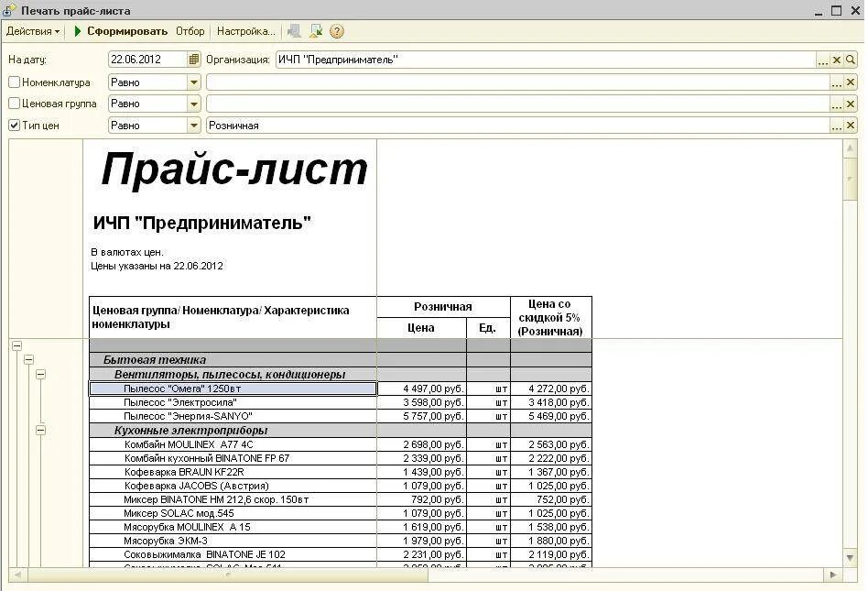Open the Организация record with magnifier
This screenshot has width=868, height=591.
[x=851, y=60]
